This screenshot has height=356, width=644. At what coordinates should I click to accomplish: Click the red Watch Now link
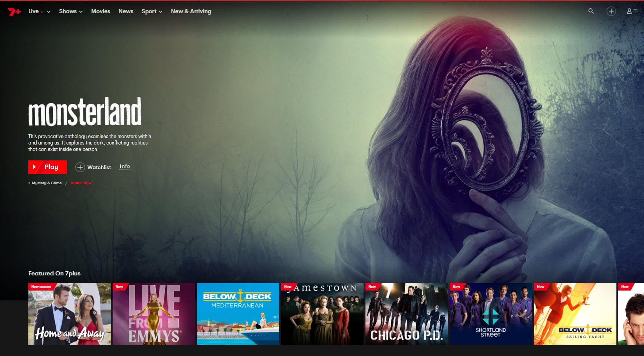81,183
